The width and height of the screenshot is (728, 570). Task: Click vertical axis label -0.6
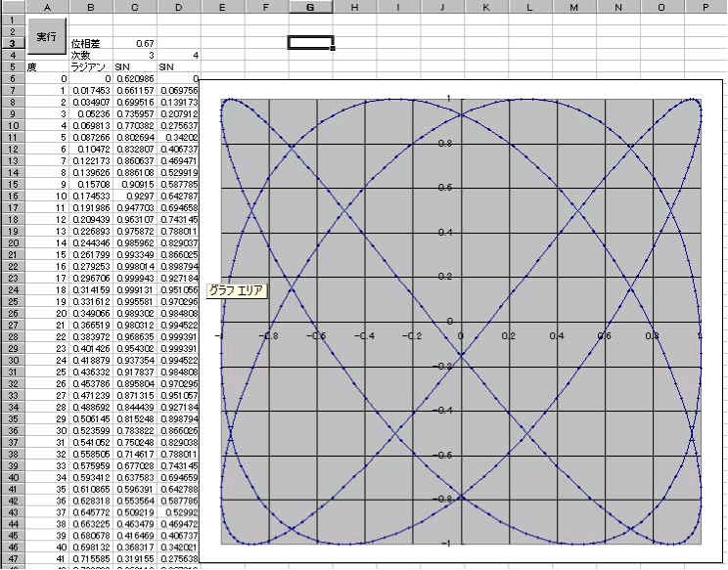[x=443, y=456]
